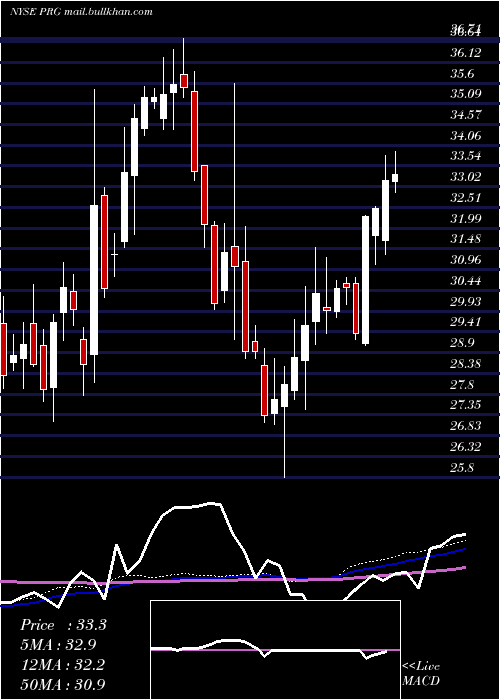Select the 26.83 price axis label

(466, 426)
